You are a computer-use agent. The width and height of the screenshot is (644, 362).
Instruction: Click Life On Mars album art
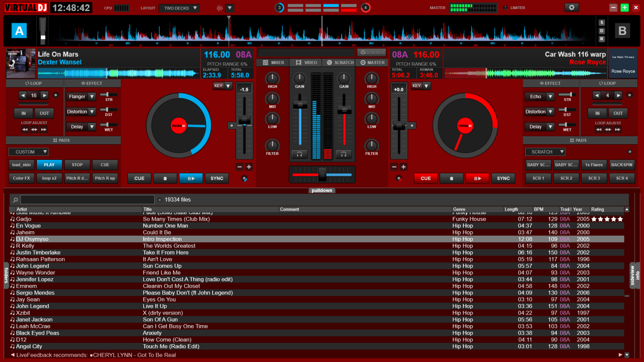click(x=21, y=63)
